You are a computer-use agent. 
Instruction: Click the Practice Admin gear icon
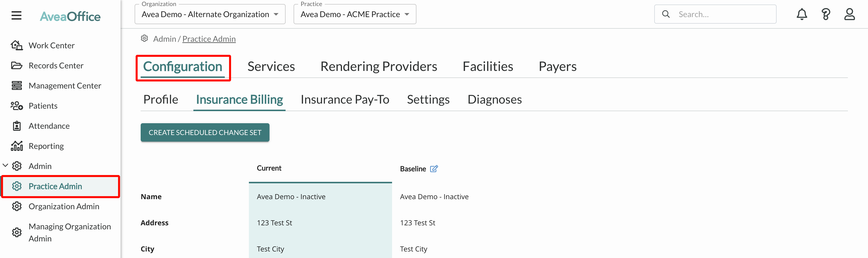17,186
